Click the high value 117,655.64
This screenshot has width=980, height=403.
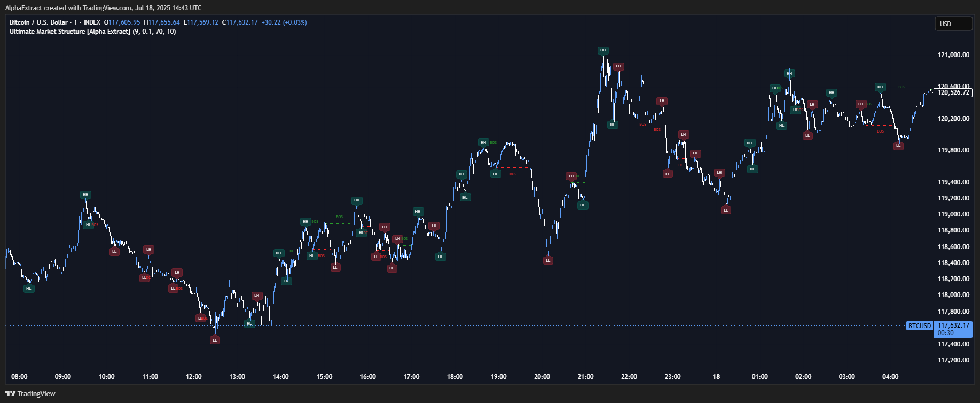click(x=164, y=22)
